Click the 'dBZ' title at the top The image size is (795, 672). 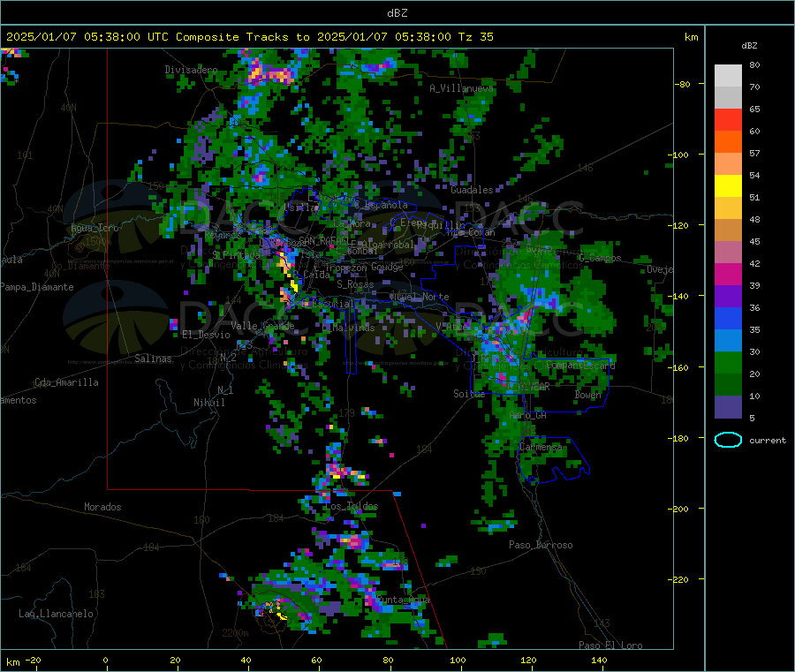tap(397, 13)
